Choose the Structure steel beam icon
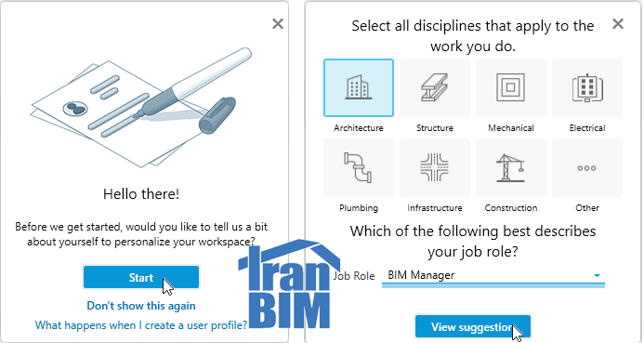The width and height of the screenshot is (644, 343). [435, 87]
